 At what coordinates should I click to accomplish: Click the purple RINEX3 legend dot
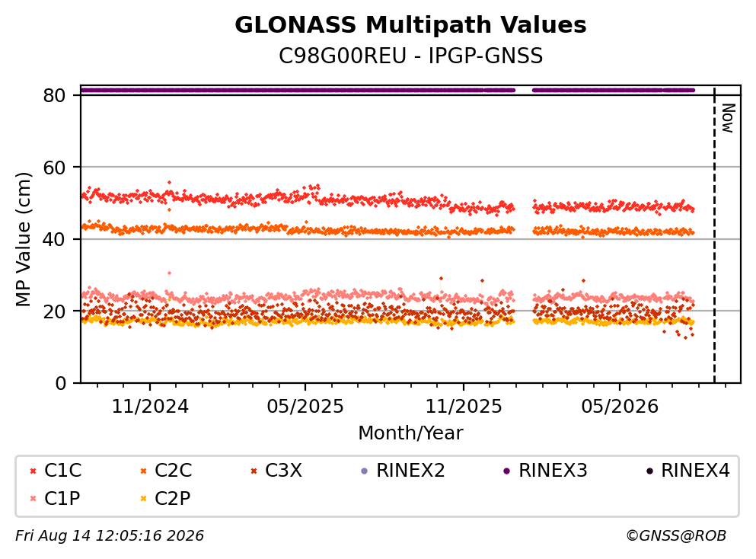(506, 471)
